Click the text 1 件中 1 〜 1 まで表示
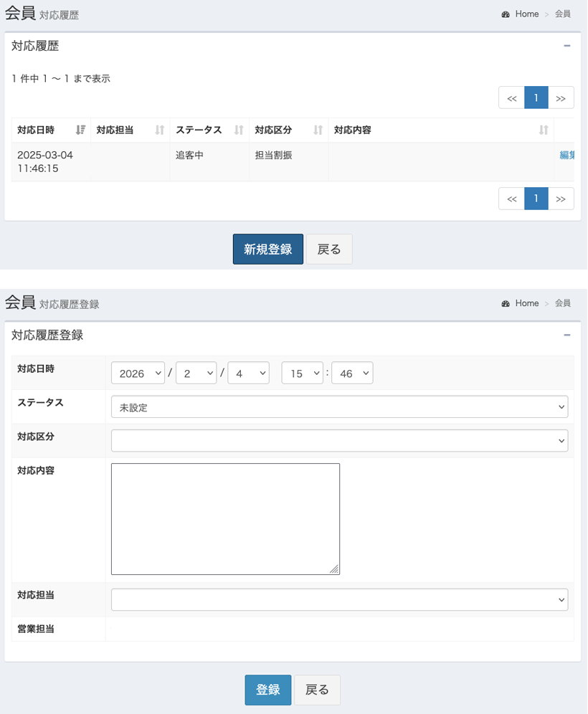The height and width of the screenshot is (714, 588). coord(61,79)
